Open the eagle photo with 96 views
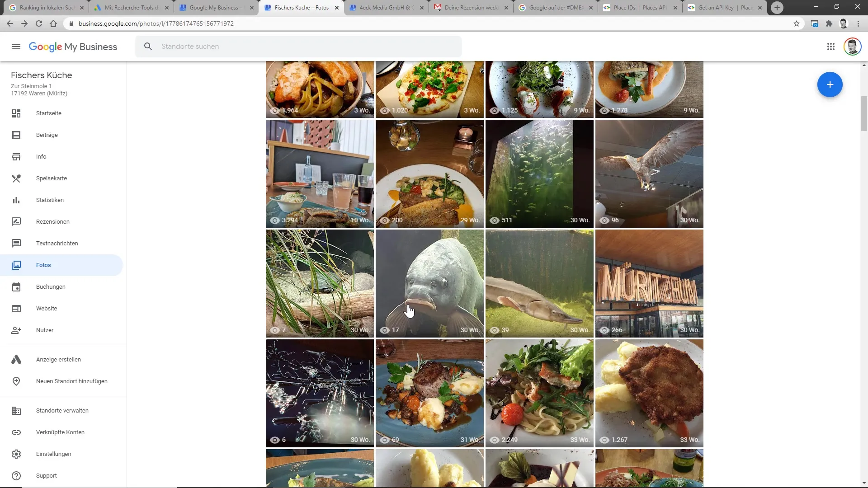This screenshot has width=868, height=488. (649, 174)
